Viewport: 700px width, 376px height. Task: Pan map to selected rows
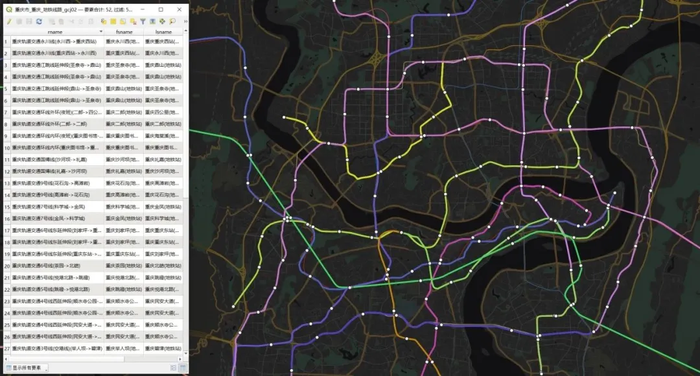pyautogui.click(x=162, y=21)
